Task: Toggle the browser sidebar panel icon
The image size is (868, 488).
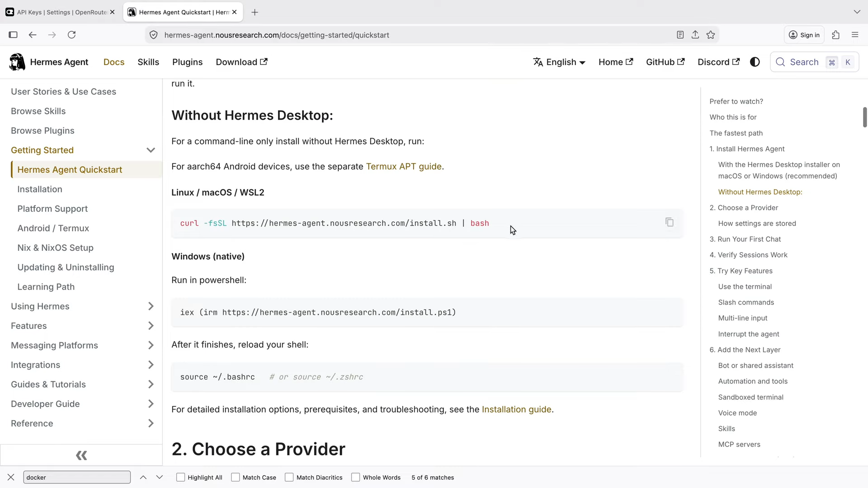Action: 13,35
